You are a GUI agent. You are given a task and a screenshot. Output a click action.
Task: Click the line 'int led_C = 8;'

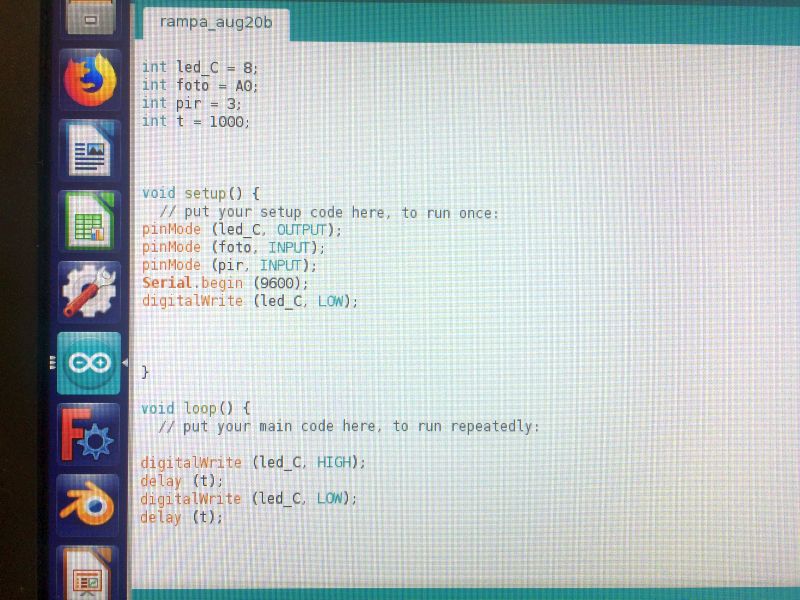[x=199, y=67]
